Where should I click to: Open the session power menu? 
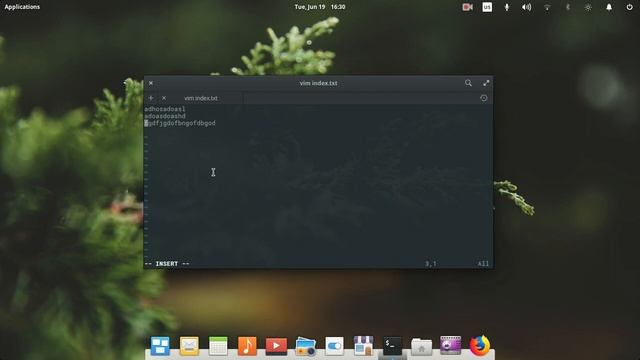click(629, 7)
